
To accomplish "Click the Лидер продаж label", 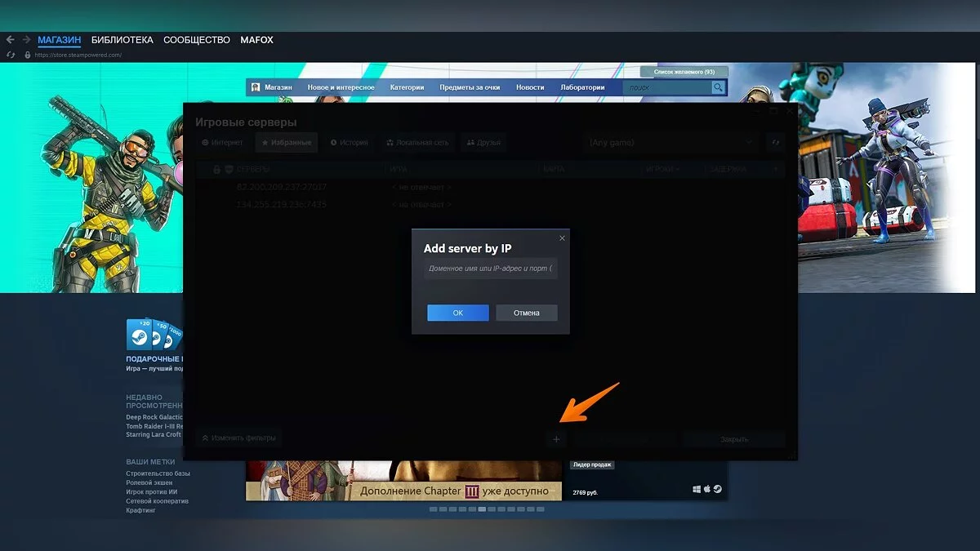I will coord(592,464).
